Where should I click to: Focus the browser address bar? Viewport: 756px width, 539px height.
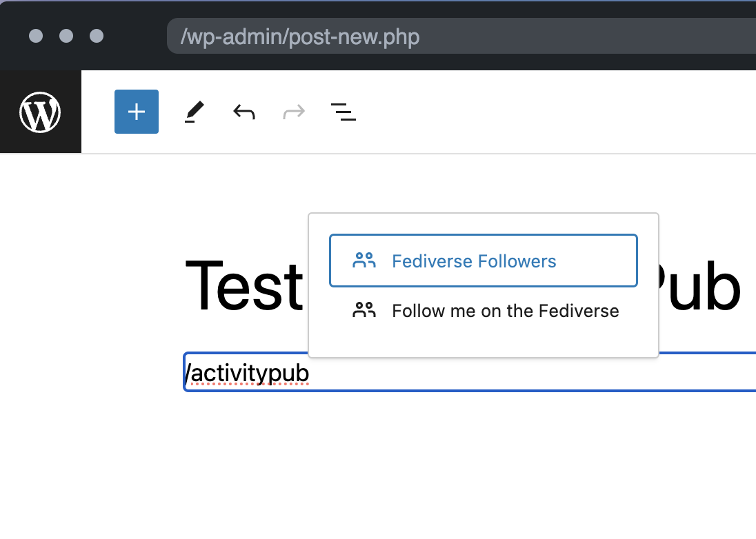coord(455,36)
